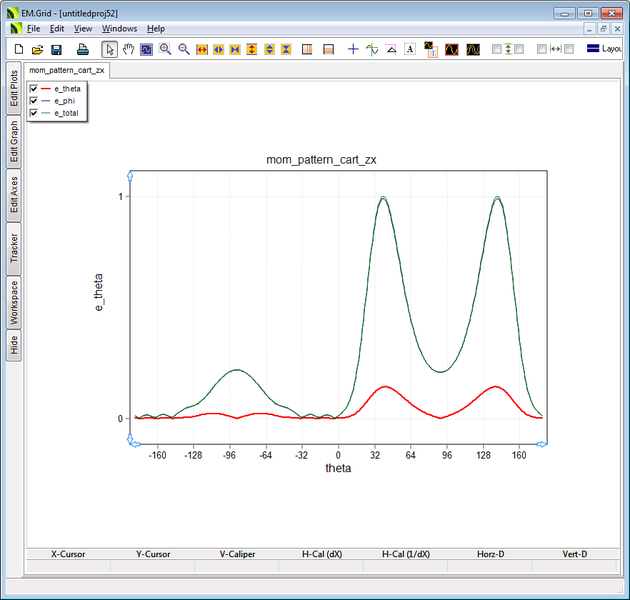
Task: Switch to the mom_pattern_cart_zx tab
Action: click(x=67, y=71)
